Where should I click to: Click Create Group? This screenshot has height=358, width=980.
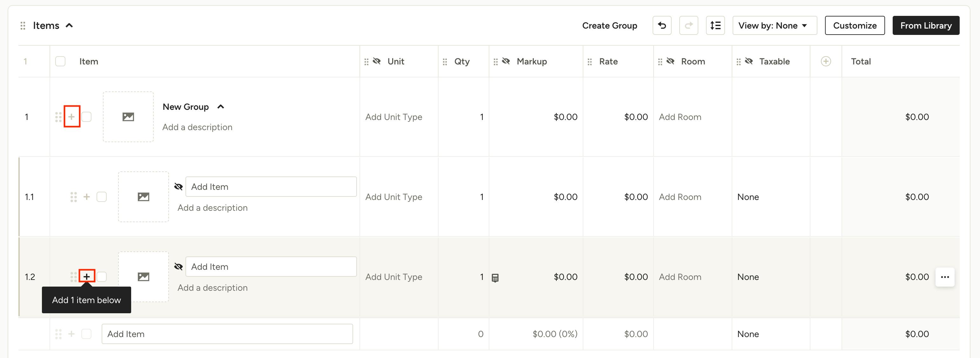pos(609,25)
